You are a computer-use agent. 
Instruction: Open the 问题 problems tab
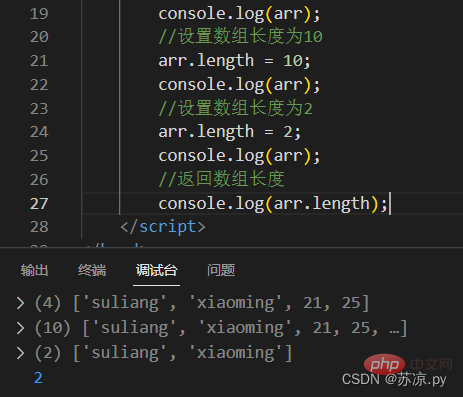tap(221, 270)
